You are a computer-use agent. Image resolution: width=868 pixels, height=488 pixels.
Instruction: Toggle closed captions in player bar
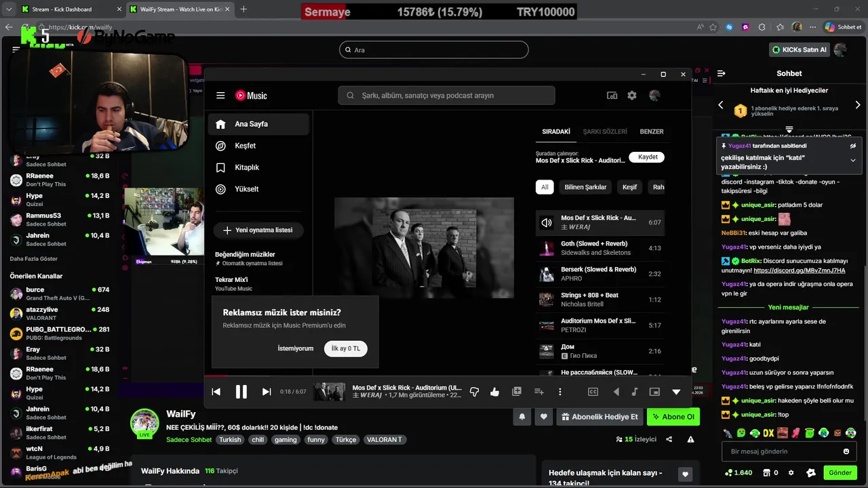(593, 392)
